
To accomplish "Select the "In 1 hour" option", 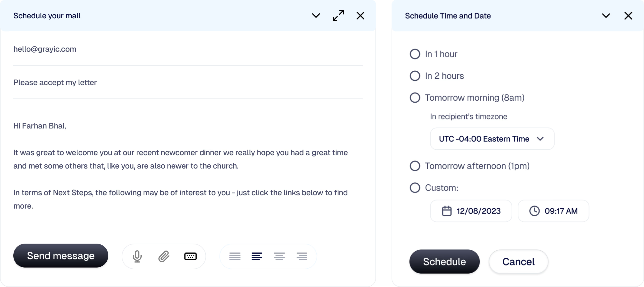I will (x=415, y=54).
